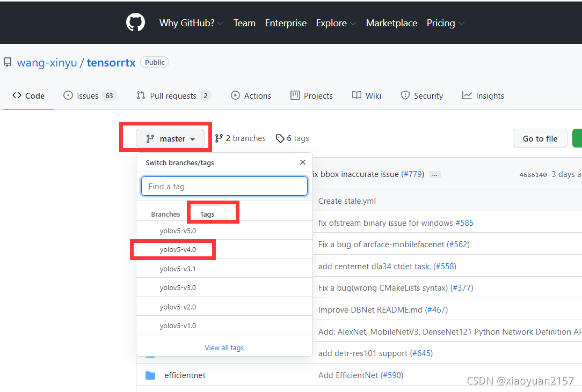The width and height of the screenshot is (582, 392).
Task: Choose the yolov5-v1.0 tag
Action: pyautogui.click(x=224, y=326)
